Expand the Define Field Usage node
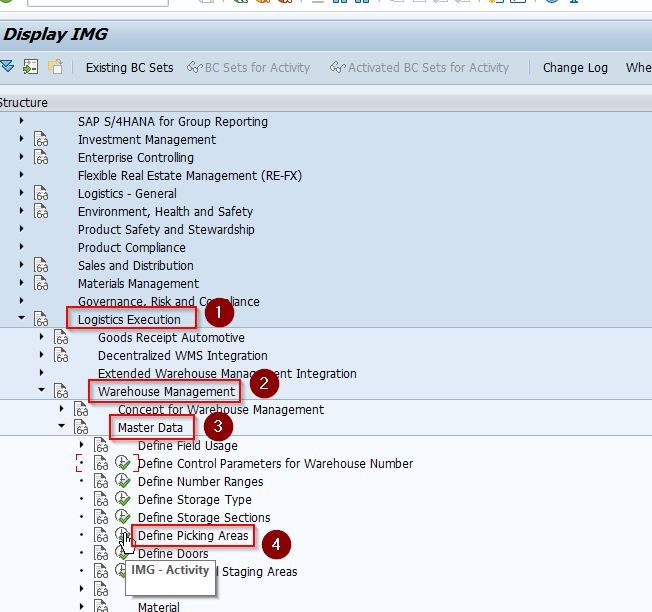Viewport: 652px width, 612px height. (82, 445)
